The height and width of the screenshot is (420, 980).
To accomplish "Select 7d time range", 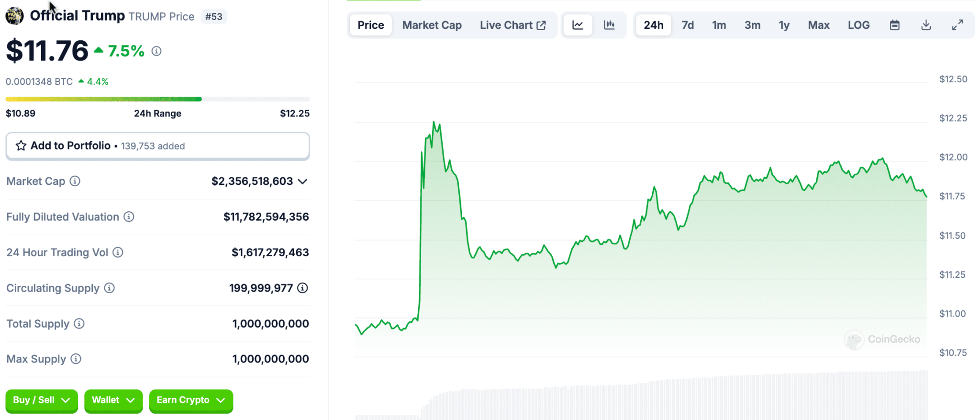I will (x=688, y=25).
